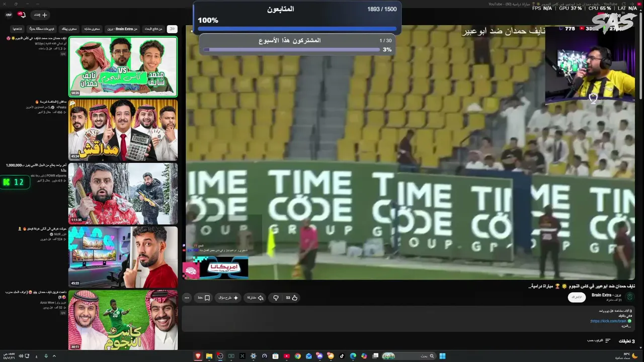This screenshot has height=362, width=644.
Task: Open the Xbox Game Bar taskbar icon
Action: pos(231,356)
